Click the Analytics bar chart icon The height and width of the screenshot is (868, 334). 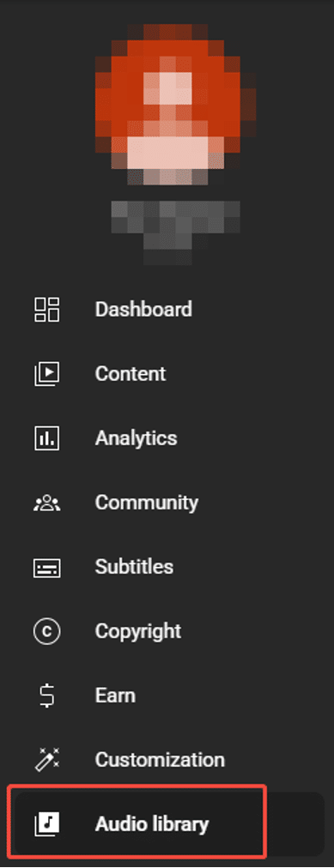(47, 438)
